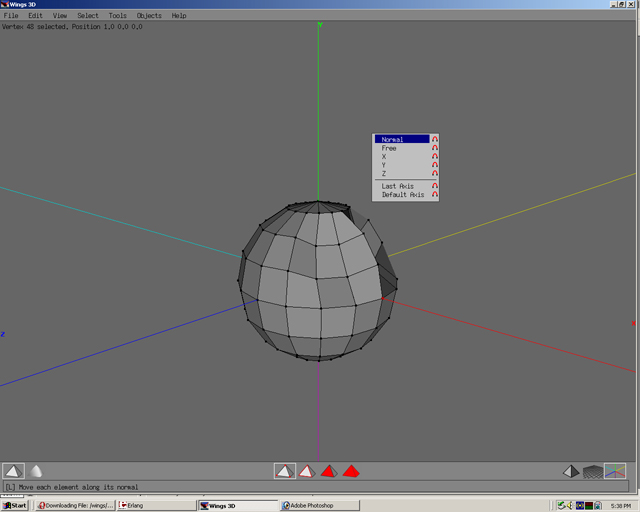Viewport: 640px width, 512px height.
Task: Switch to body selection mode icon
Action: pyautogui.click(x=351, y=471)
